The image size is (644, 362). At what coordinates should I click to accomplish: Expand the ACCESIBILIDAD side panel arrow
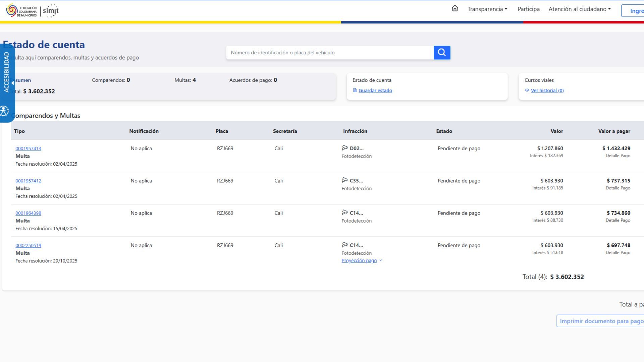(13, 83)
